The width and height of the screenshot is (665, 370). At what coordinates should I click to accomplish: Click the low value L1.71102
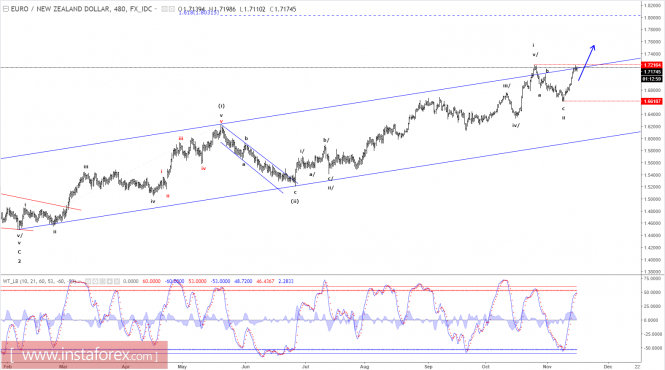tap(253, 9)
